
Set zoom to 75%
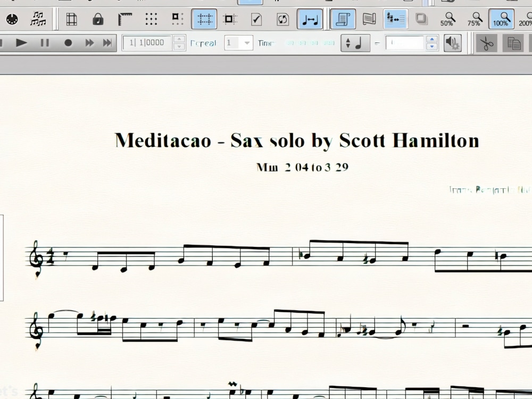click(475, 19)
